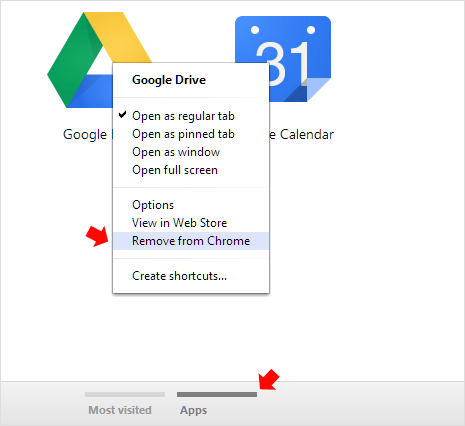Click the Calendar app label text
The image size is (465, 426).
coord(302,135)
